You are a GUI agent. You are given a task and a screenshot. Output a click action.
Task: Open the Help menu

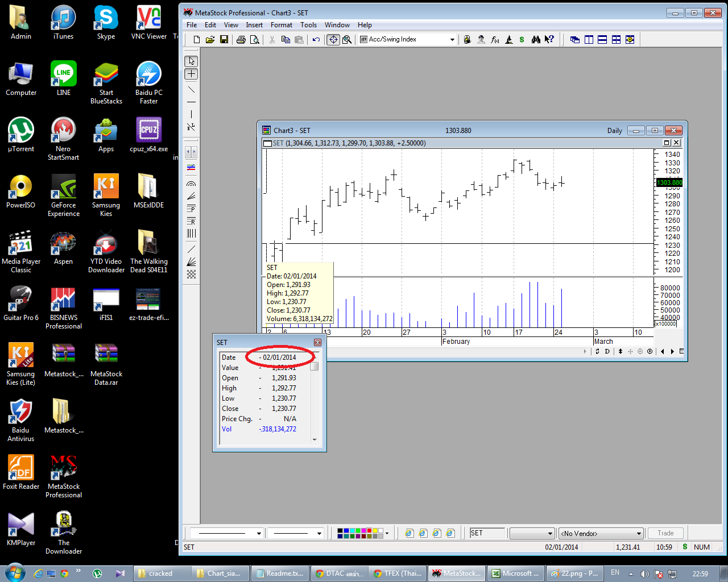365,25
